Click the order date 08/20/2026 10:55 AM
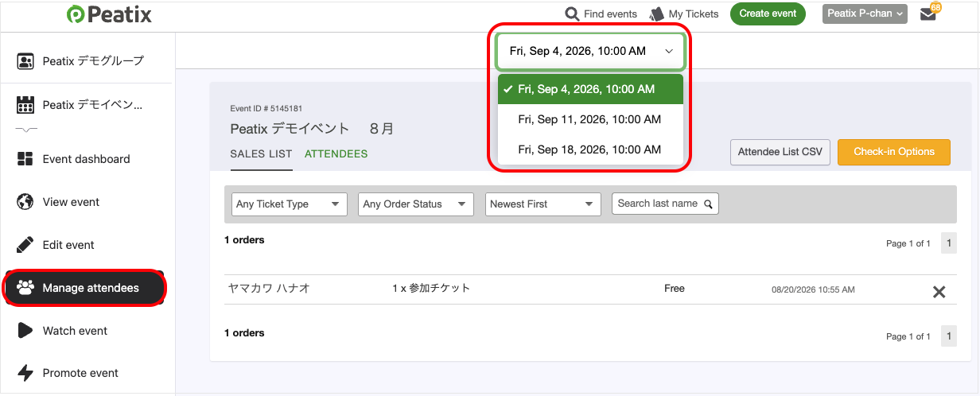This screenshot has width=980, height=396. click(813, 289)
